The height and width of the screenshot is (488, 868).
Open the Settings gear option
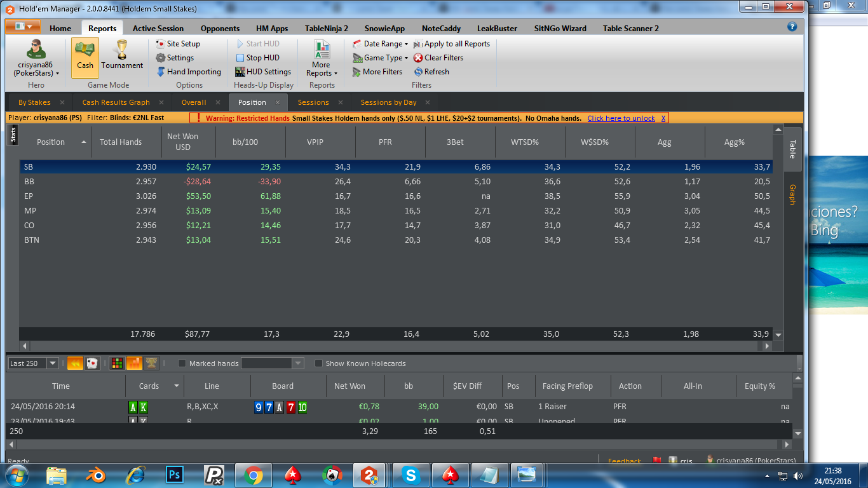(175, 58)
